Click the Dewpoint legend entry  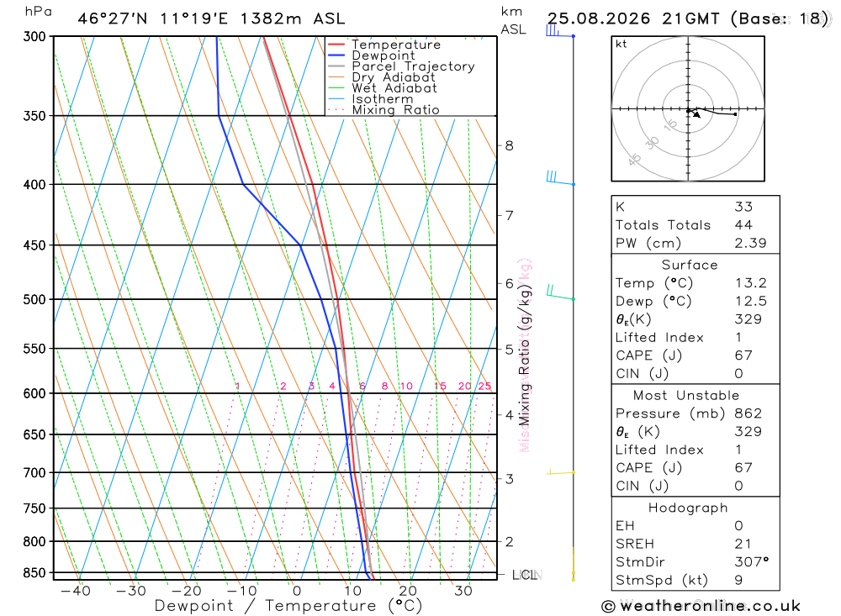click(x=371, y=55)
